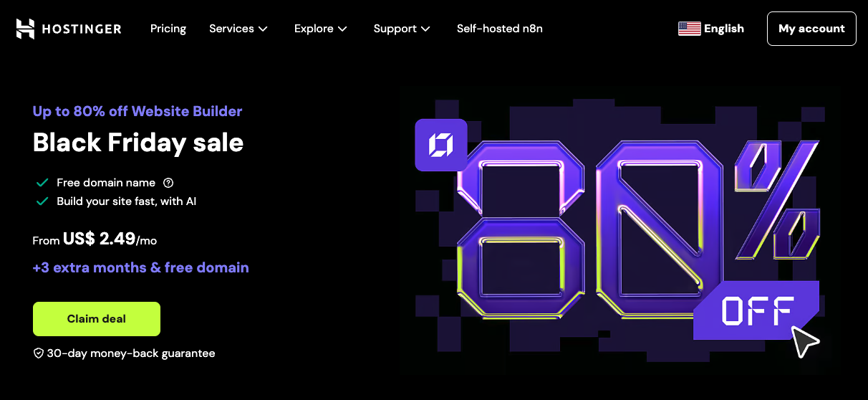Screen dimensions: 868x400
Task: Click the US flag language icon
Action: [689, 29]
